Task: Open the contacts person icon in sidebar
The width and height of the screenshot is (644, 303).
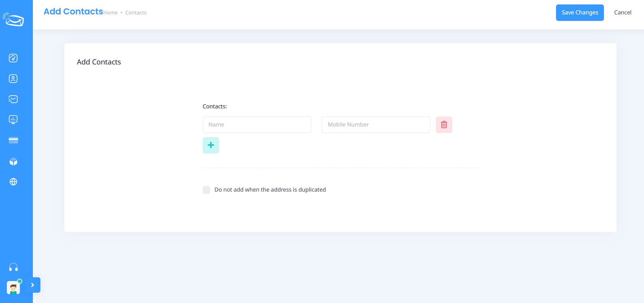Action: [x=13, y=78]
